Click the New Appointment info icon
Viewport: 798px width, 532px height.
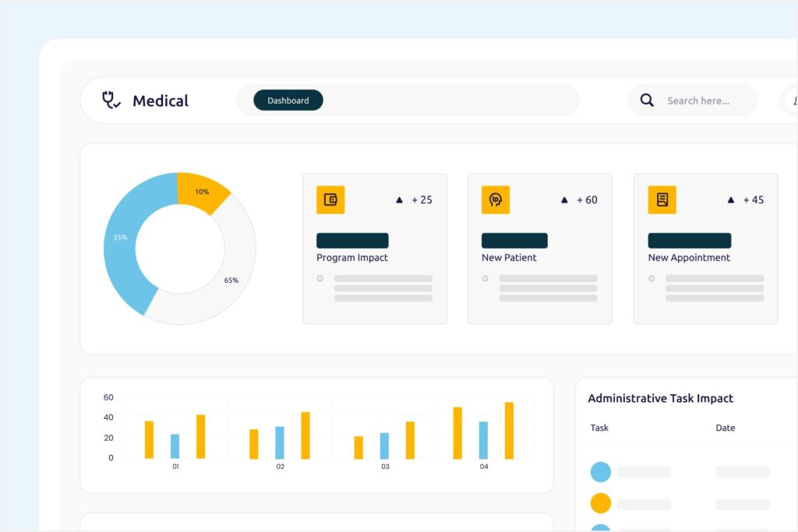click(x=651, y=278)
